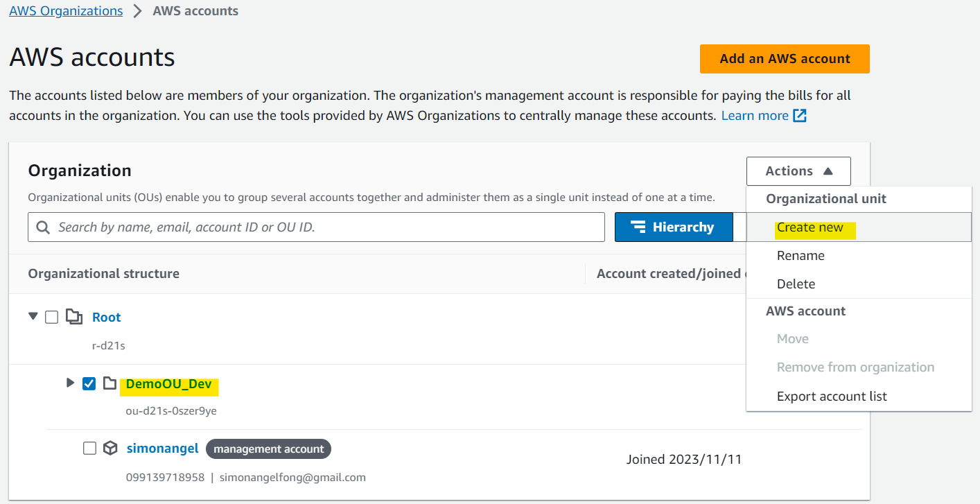Click the simonangel account cube icon

pyautogui.click(x=110, y=449)
